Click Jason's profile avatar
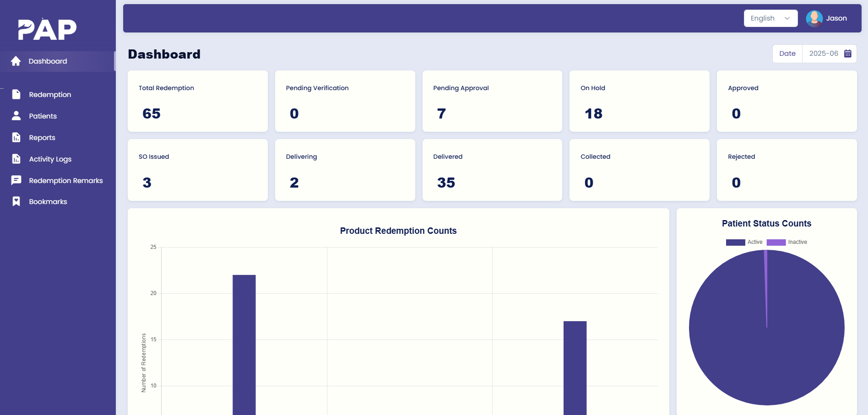This screenshot has height=415, width=868. [x=814, y=18]
